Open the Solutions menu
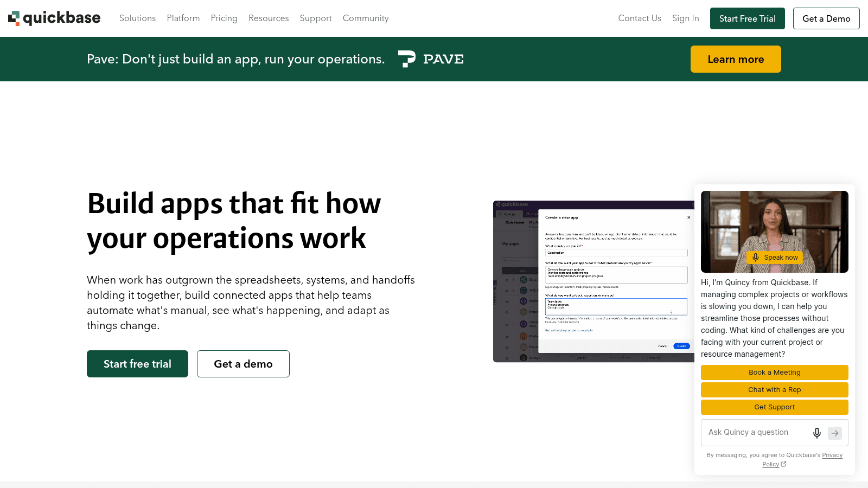868x488 pixels. pos(137,18)
